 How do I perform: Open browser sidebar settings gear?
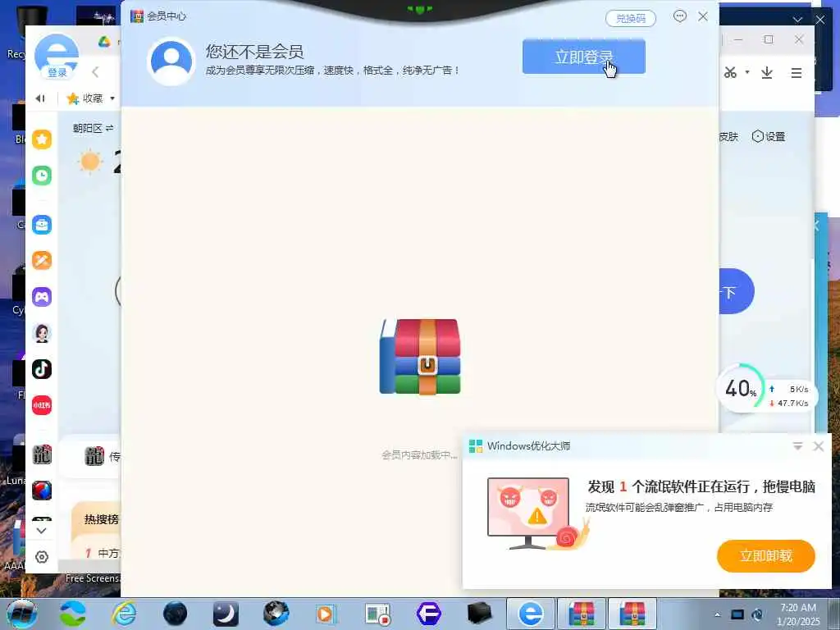(x=42, y=557)
